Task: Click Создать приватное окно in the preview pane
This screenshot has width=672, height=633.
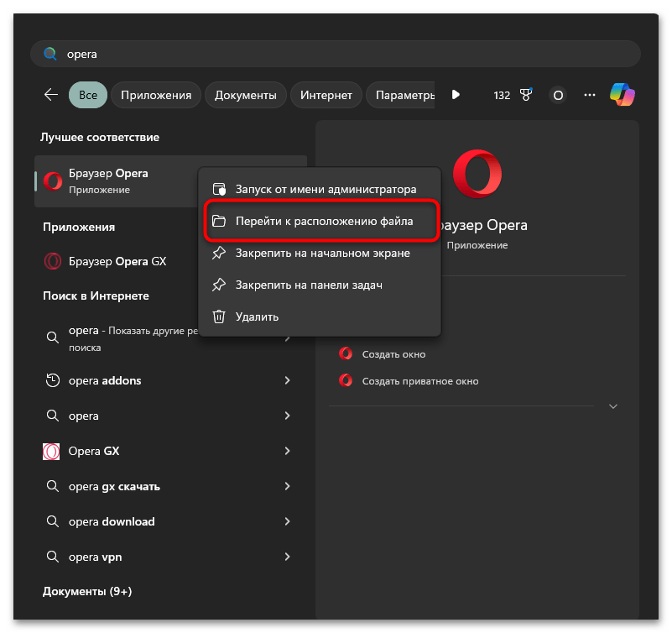Action: click(x=420, y=381)
